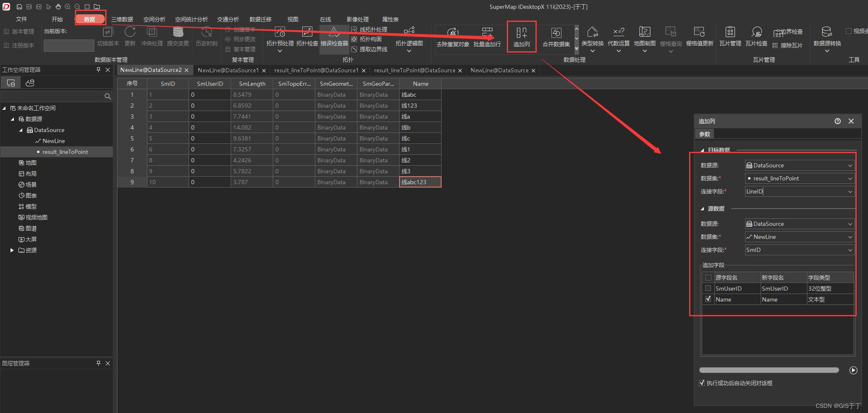Open target 数据源 DataSource dropdown
The width and height of the screenshot is (868, 413).
pyautogui.click(x=799, y=166)
